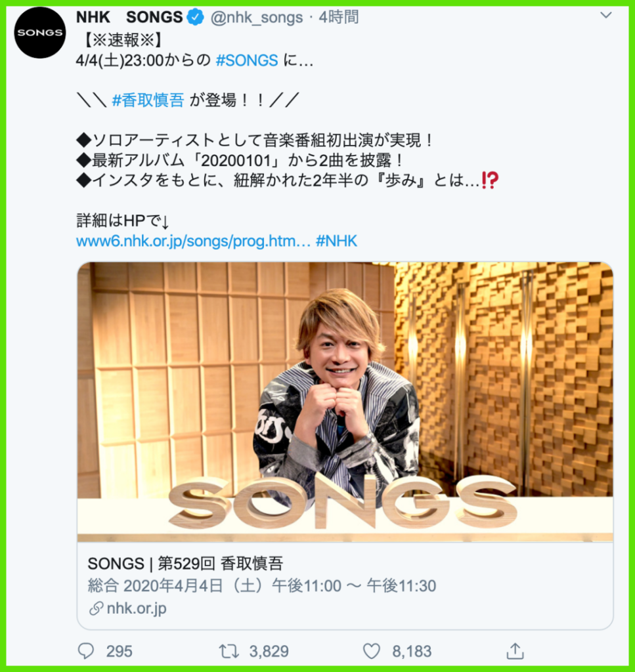Click the NHK SONGS account name
Image resolution: width=635 pixels, height=672 pixels.
point(129,17)
